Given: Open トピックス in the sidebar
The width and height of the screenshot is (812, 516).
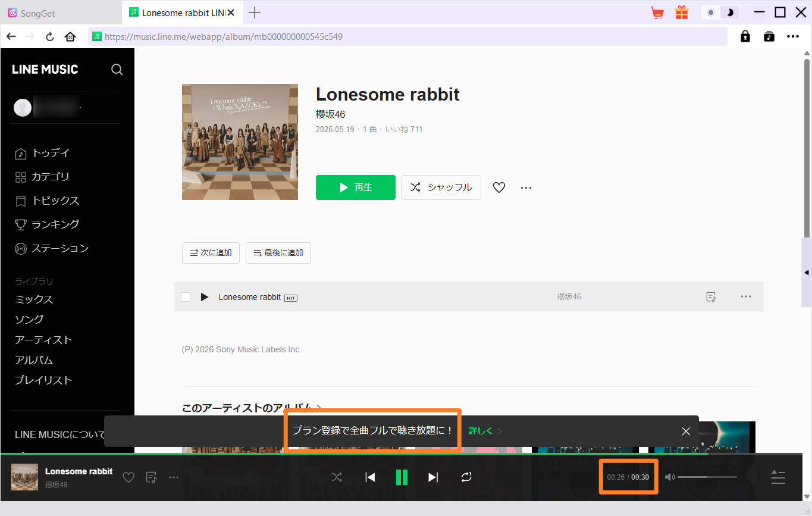Looking at the screenshot, I should (x=47, y=201).
